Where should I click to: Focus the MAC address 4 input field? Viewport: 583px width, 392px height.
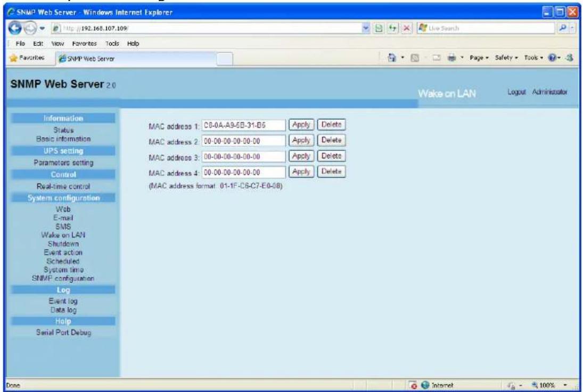pyautogui.click(x=243, y=172)
